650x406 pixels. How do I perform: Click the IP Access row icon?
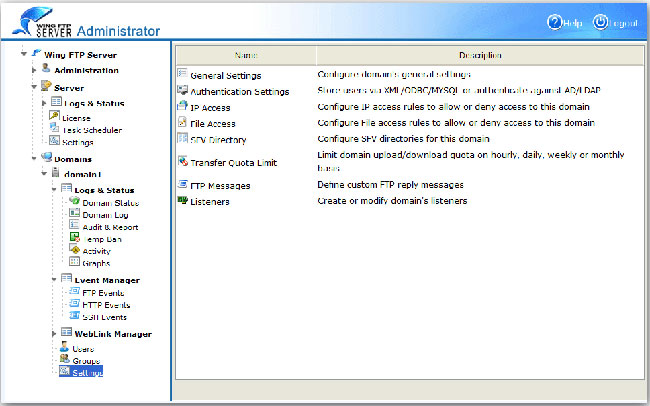click(x=182, y=105)
